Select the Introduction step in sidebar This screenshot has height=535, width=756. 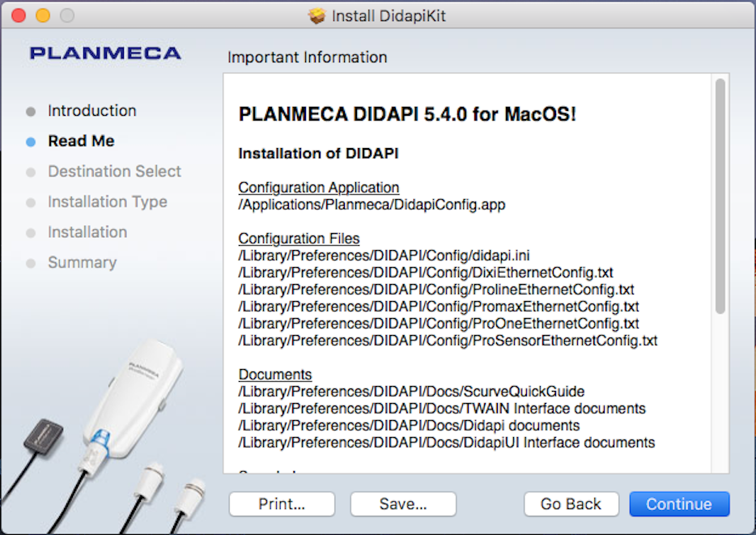click(91, 111)
